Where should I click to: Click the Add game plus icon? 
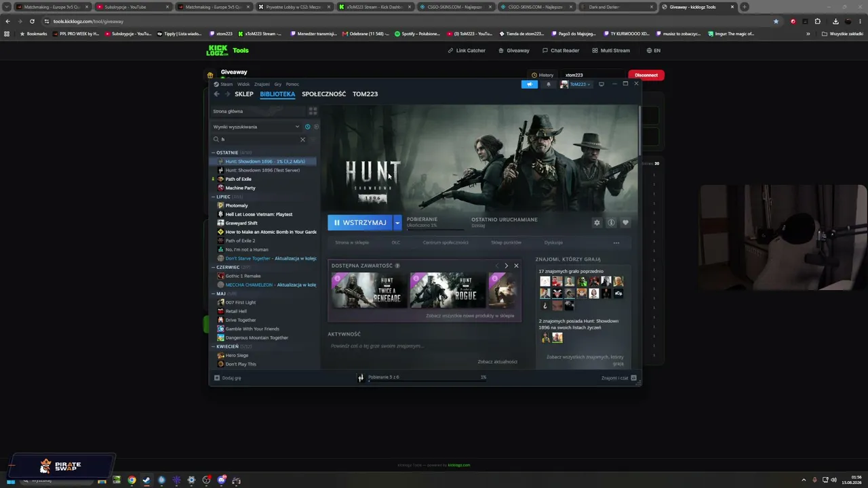coord(217,378)
